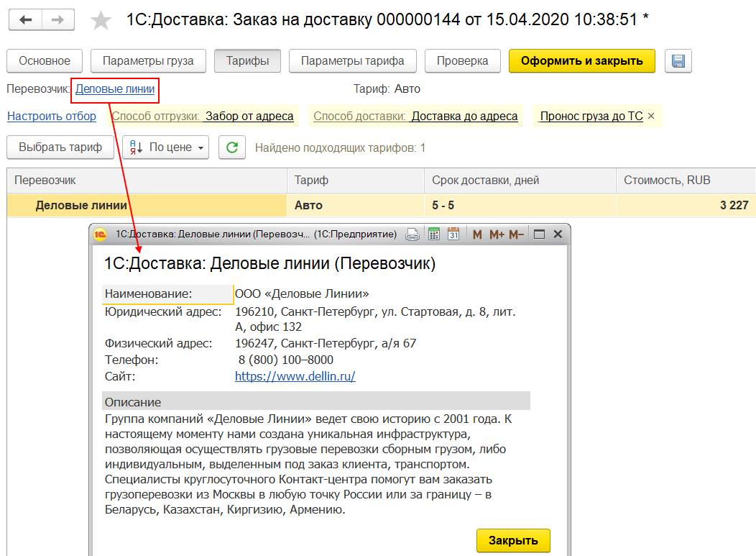Sort by the Перевозчик column header
Image resolution: width=756 pixels, height=556 pixels.
[x=147, y=181]
